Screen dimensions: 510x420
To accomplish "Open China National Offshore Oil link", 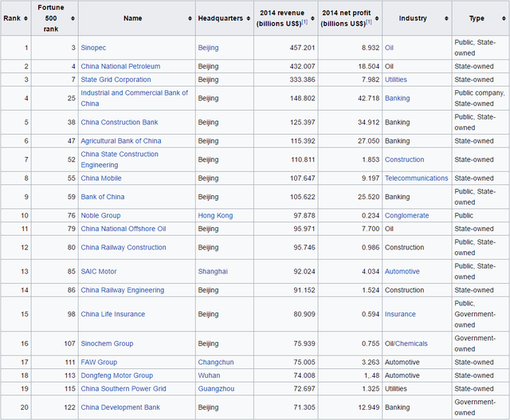I will pos(124,229).
